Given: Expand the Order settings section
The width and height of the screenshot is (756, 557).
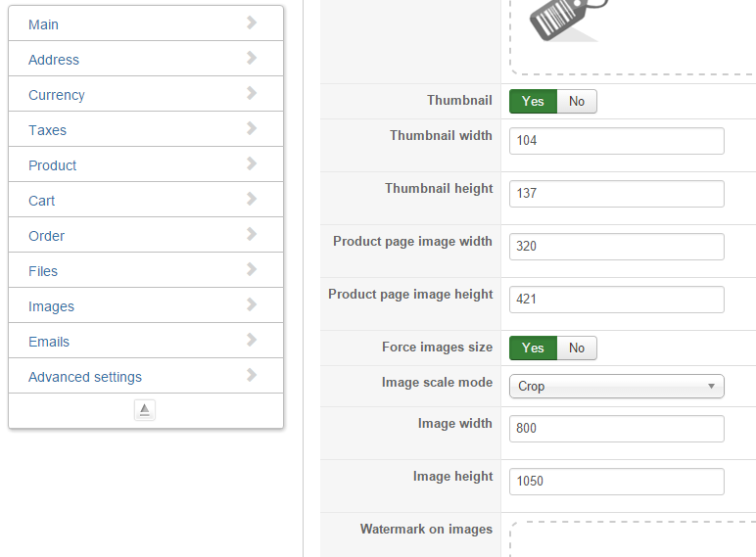Looking at the screenshot, I should click(47, 236).
